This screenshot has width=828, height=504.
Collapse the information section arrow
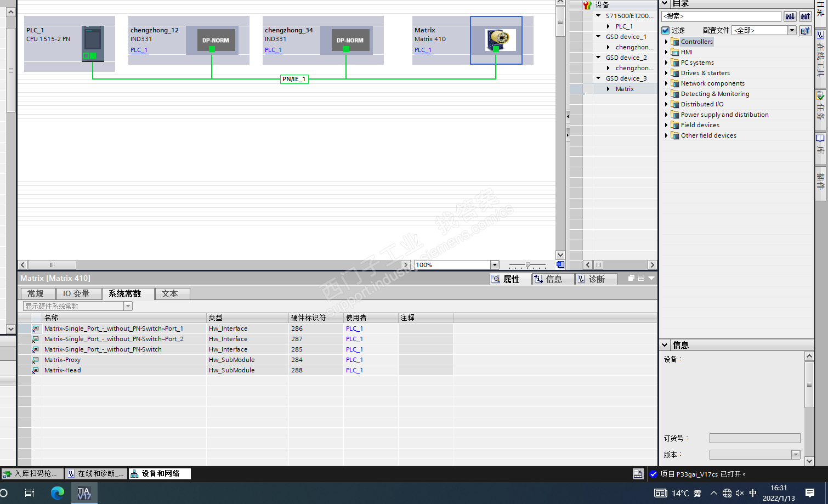pos(665,345)
